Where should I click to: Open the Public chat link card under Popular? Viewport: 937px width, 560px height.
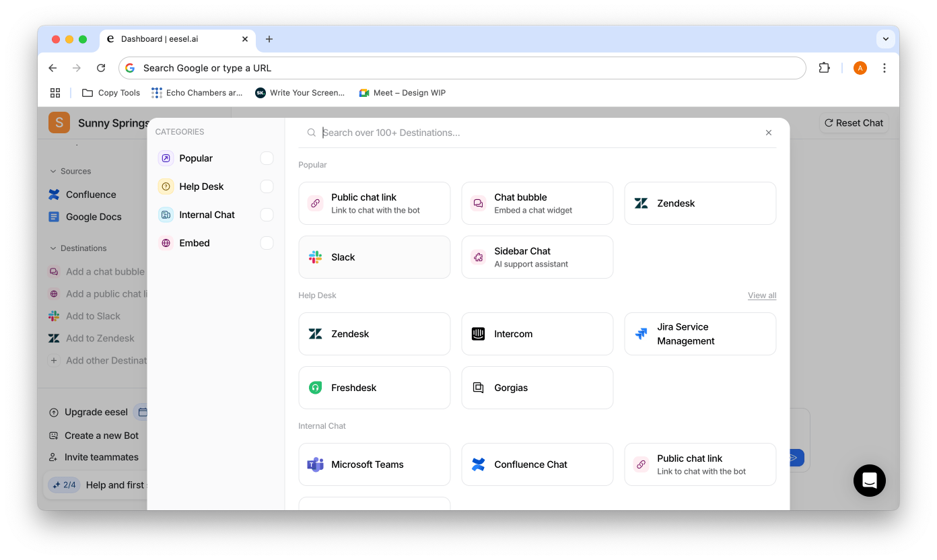(x=374, y=203)
